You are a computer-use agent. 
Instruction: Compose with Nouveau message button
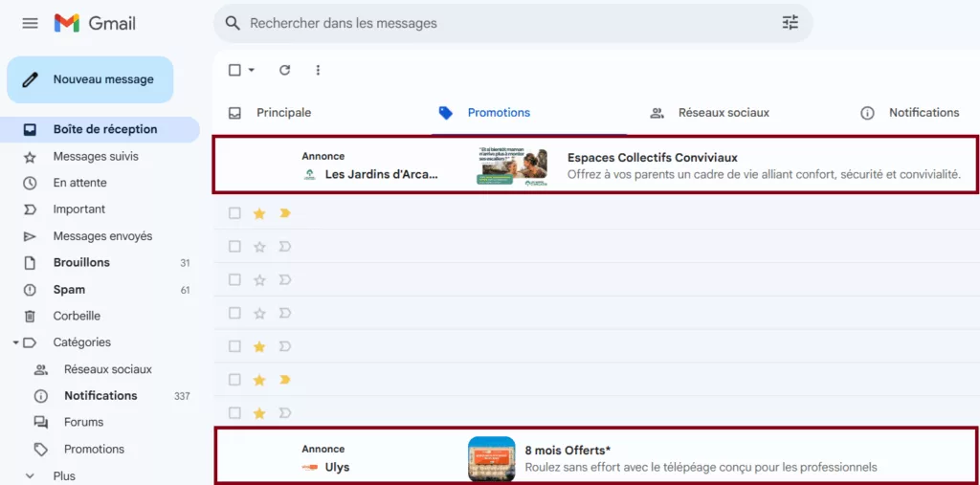[90, 80]
